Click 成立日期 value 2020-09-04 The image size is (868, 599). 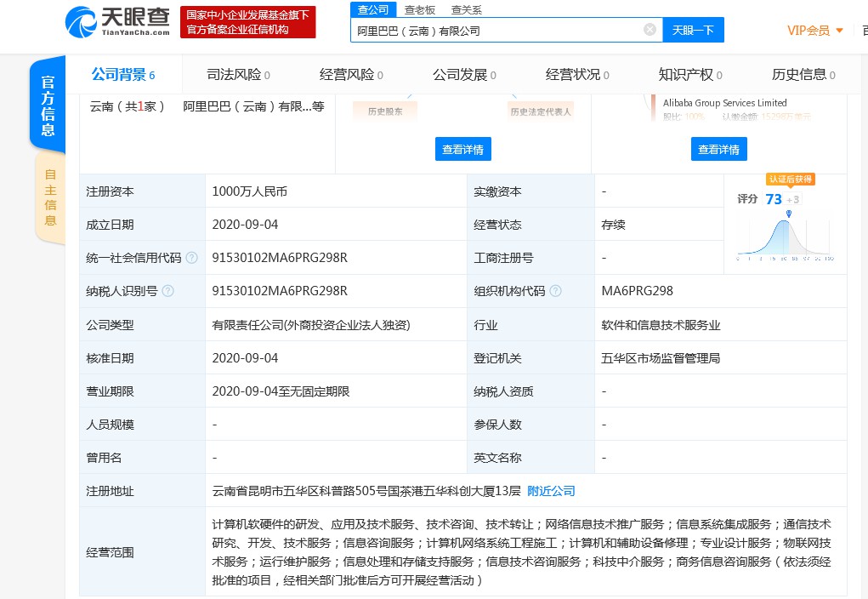245,225
